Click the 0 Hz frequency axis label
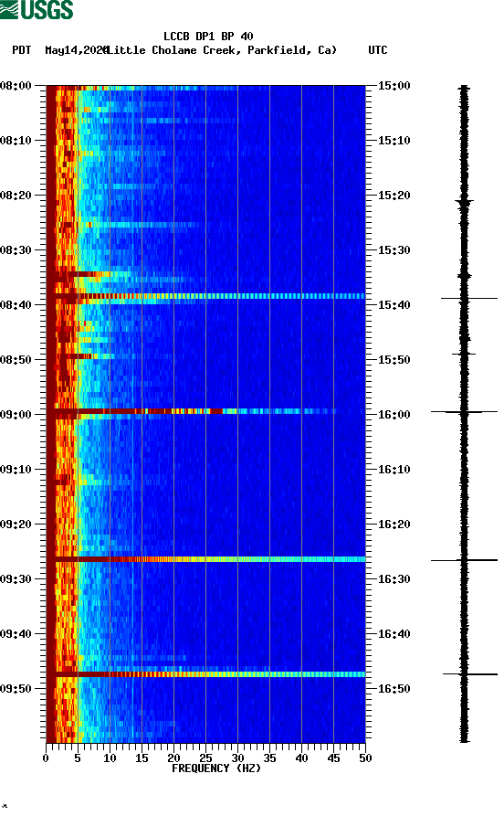Viewport: 504px width, 816px height. [x=46, y=758]
